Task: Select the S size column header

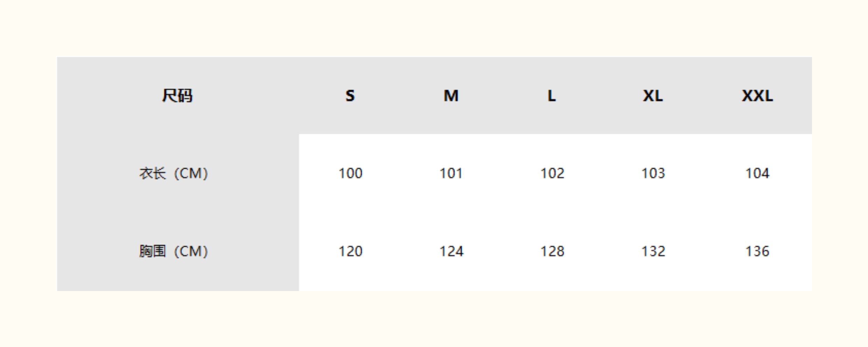Action: [350, 95]
